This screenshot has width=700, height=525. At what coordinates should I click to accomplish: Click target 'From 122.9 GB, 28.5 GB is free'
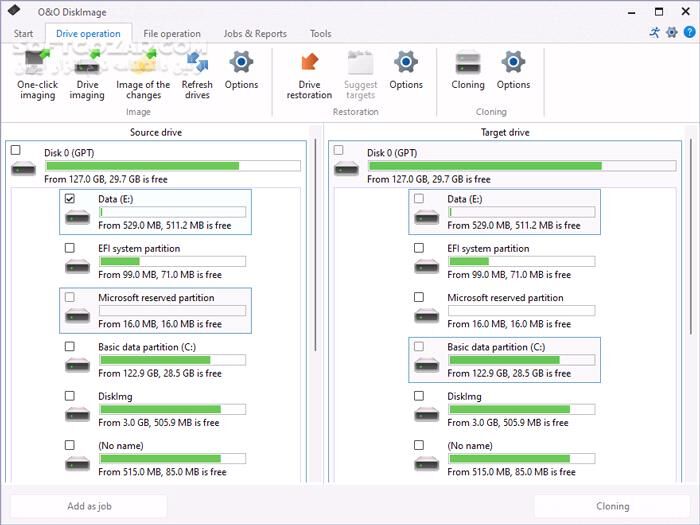pos(509,373)
